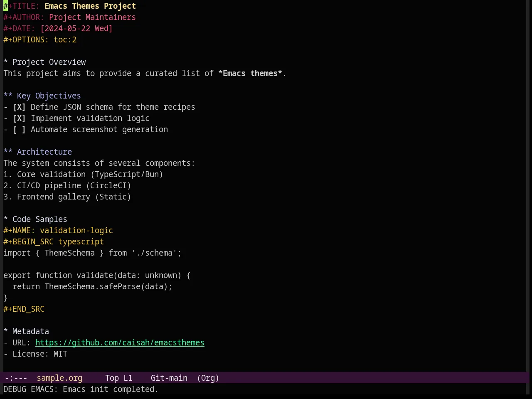Viewport: 532px width, 399px height.
Task: Click the '#+END_SRC' line
Action: click(24, 309)
